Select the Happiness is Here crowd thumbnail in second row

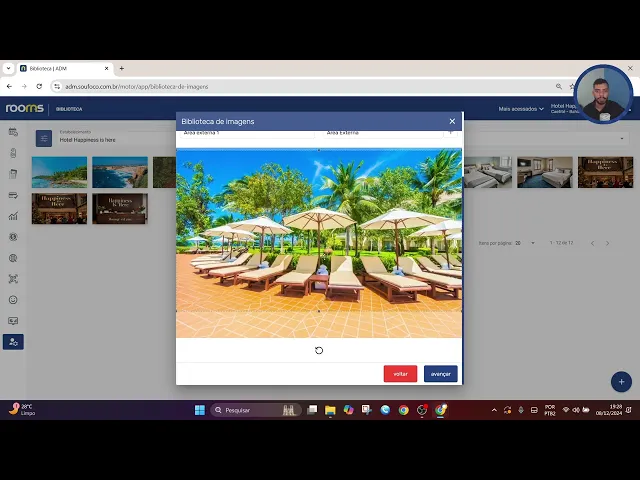(60, 209)
